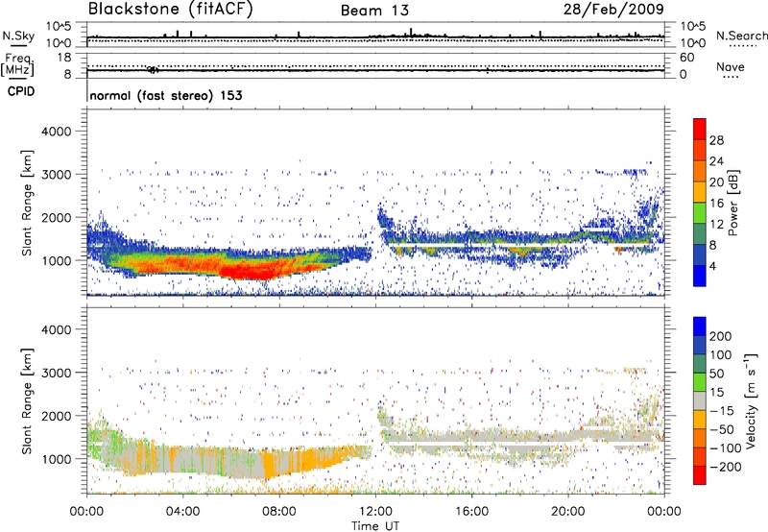Click the "16" label on the Power scale
The height and width of the screenshot is (532, 768).
click(x=716, y=204)
